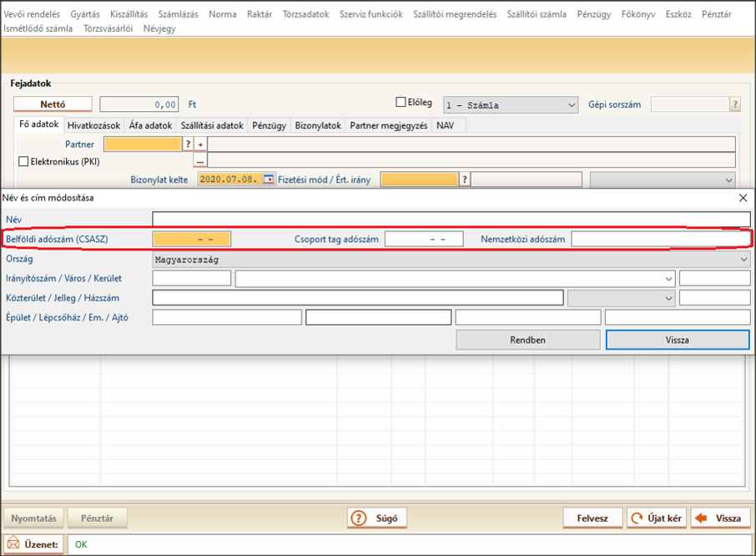
Task: Switch to the Partner megjegyzés tab
Action: pos(389,125)
